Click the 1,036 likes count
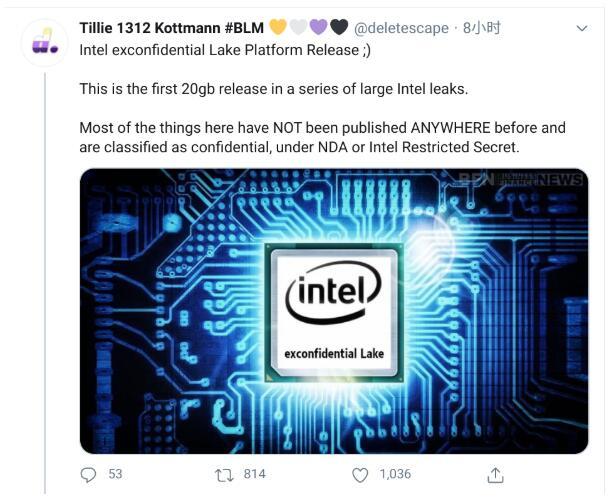This screenshot has width=615, height=503. pos(395,474)
